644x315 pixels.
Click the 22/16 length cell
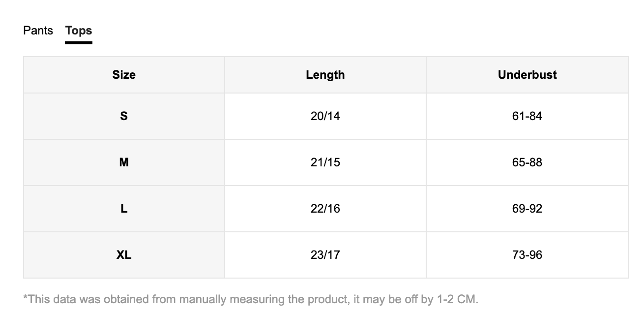[x=325, y=209]
